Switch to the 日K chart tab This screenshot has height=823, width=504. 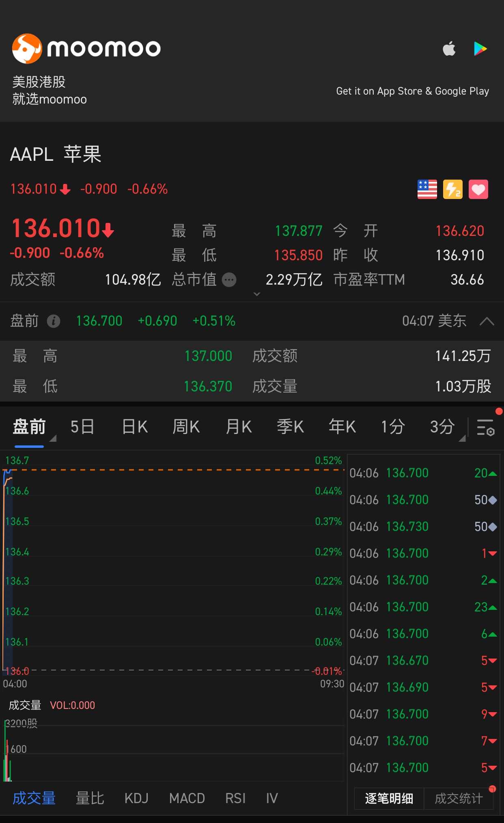[135, 427]
